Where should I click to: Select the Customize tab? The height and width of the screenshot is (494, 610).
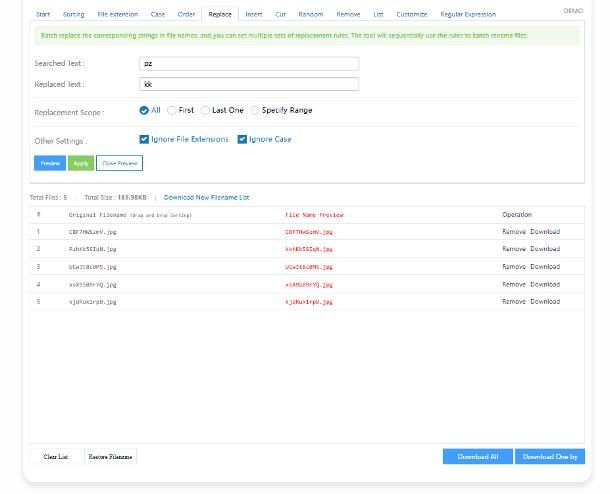pyautogui.click(x=411, y=15)
